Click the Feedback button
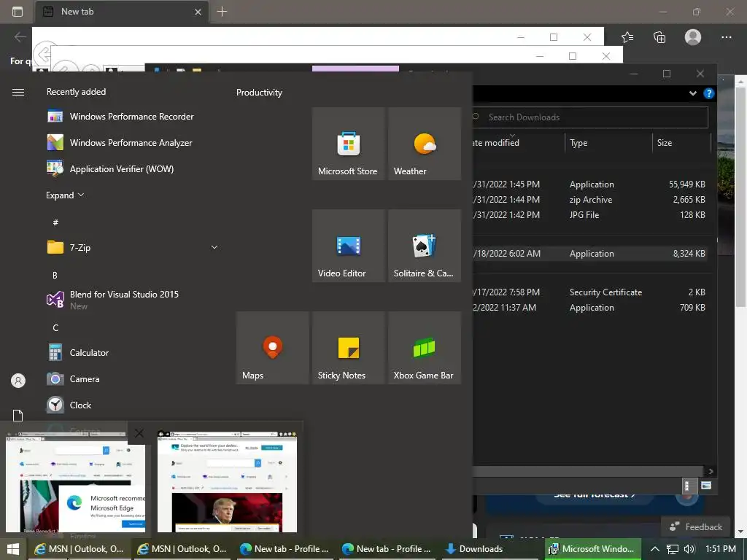 coord(696,526)
